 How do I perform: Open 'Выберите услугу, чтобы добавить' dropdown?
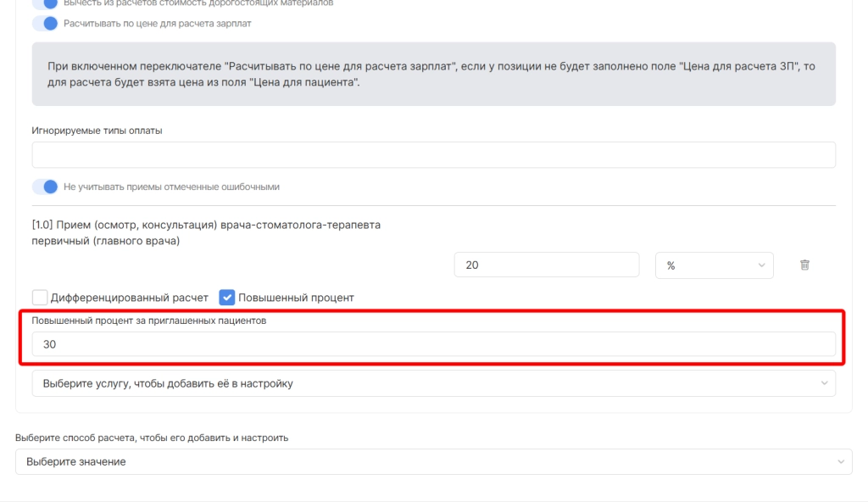(x=424, y=383)
